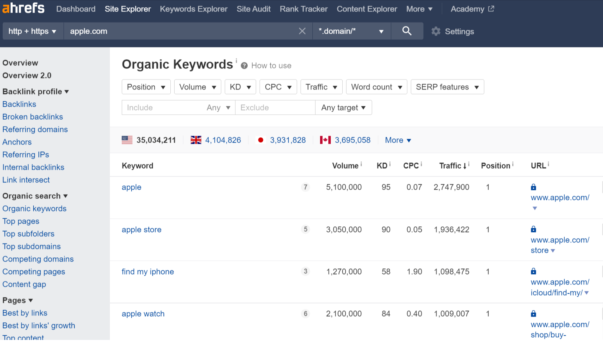Select the United Kingdom flag
The height and width of the screenshot is (364, 603).
click(x=196, y=140)
